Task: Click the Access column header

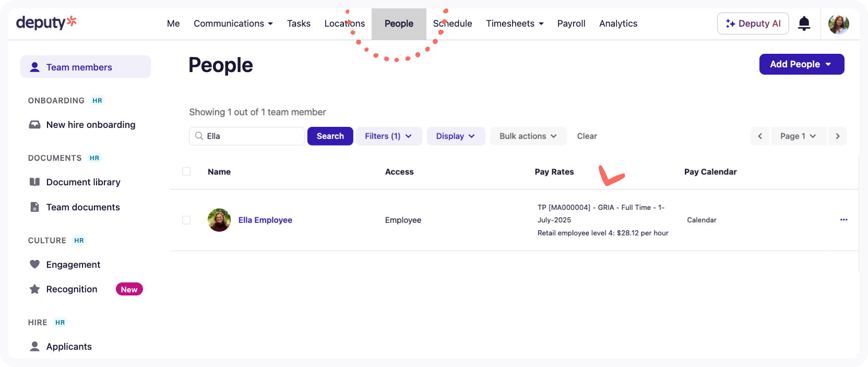Action: (x=399, y=172)
